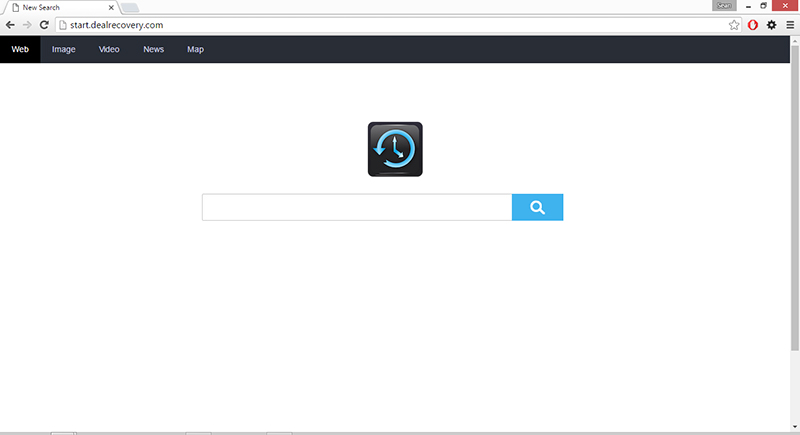
Task: Bookmark this page with the star icon
Action: [x=734, y=25]
